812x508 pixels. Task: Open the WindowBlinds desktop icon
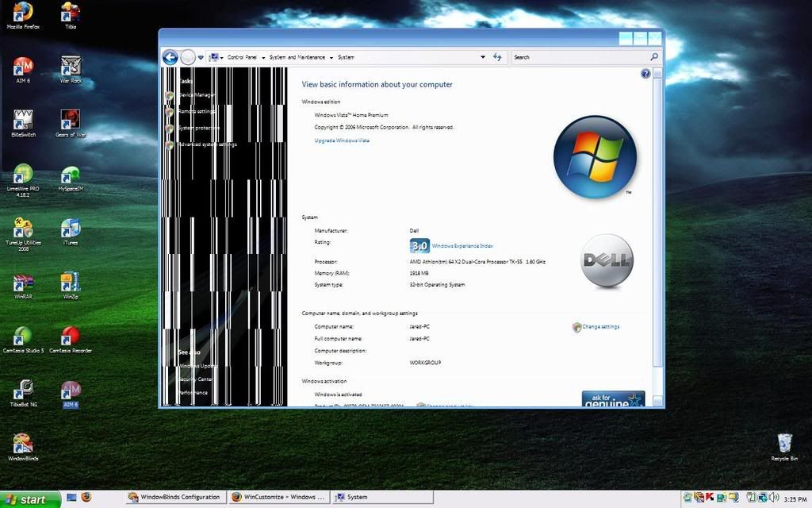23,448
